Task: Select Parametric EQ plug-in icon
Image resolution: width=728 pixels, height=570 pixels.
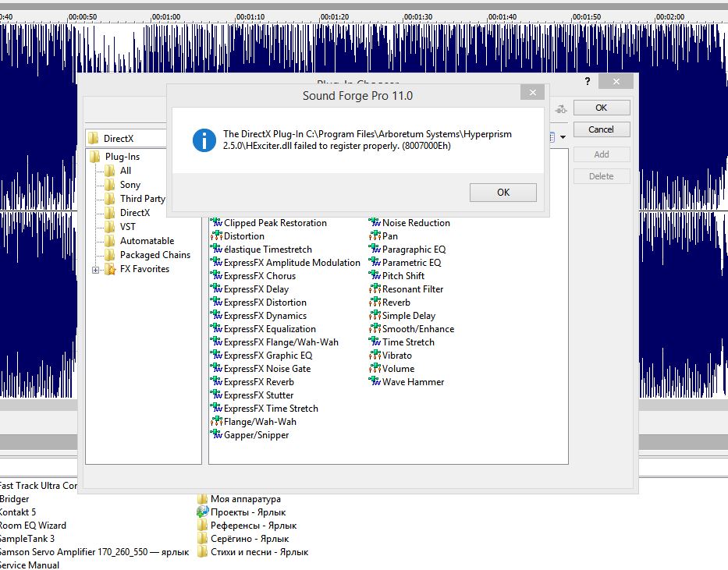Action: tap(375, 263)
